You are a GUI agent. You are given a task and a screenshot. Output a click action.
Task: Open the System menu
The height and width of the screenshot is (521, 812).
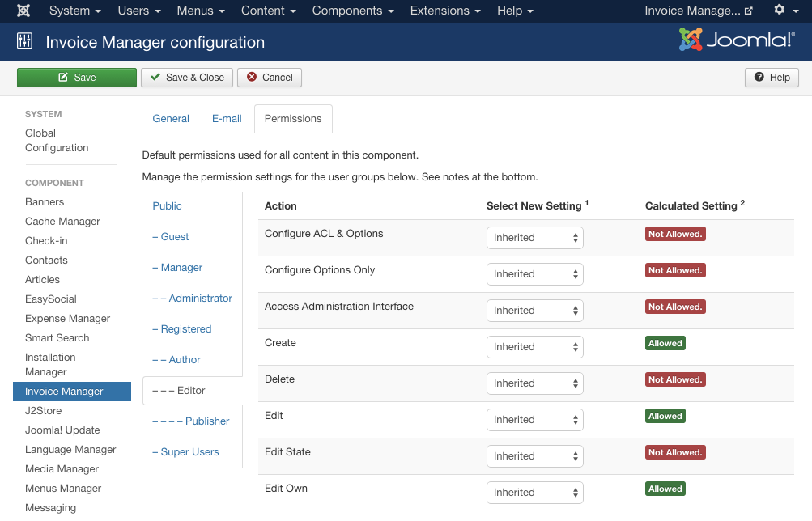tap(75, 11)
